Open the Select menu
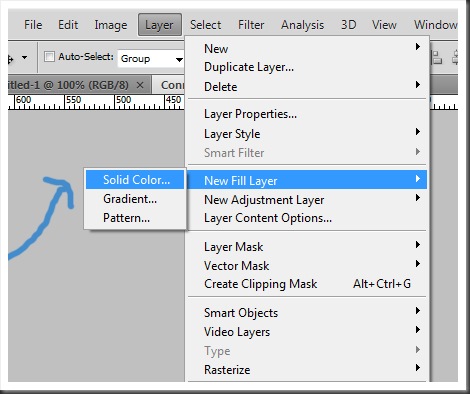470x394 pixels. pyautogui.click(x=205, y=25)
